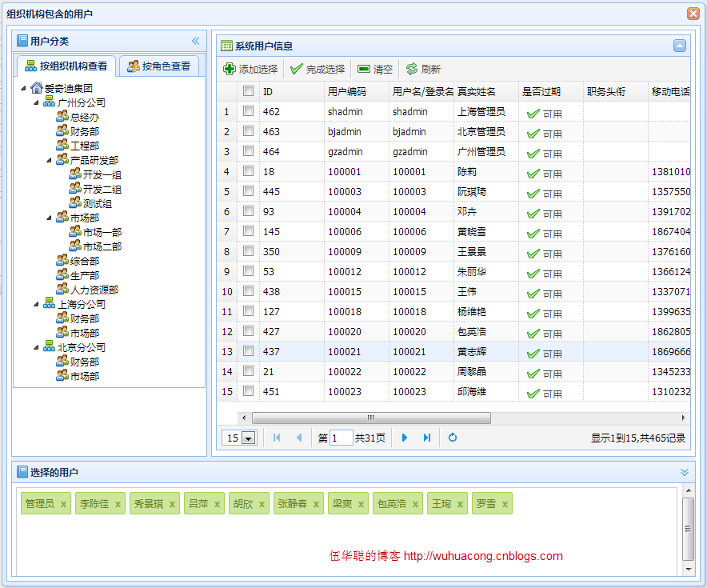The image size is (707, 588).
Task: Select 开发一组 group in the tree
Action: pyautogui.click(x=102, y=174)
